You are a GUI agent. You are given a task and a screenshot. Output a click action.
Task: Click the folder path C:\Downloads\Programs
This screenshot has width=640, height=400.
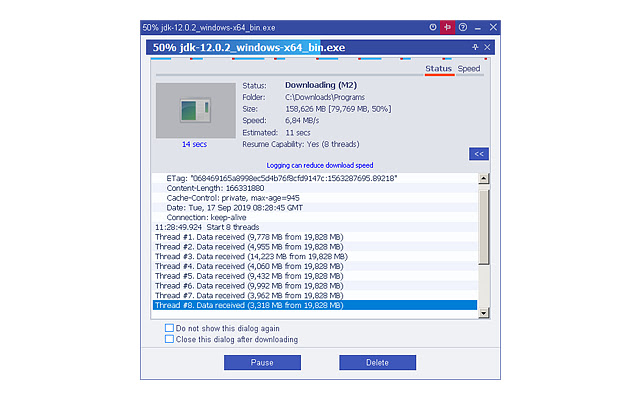click(x=325, y=97)
